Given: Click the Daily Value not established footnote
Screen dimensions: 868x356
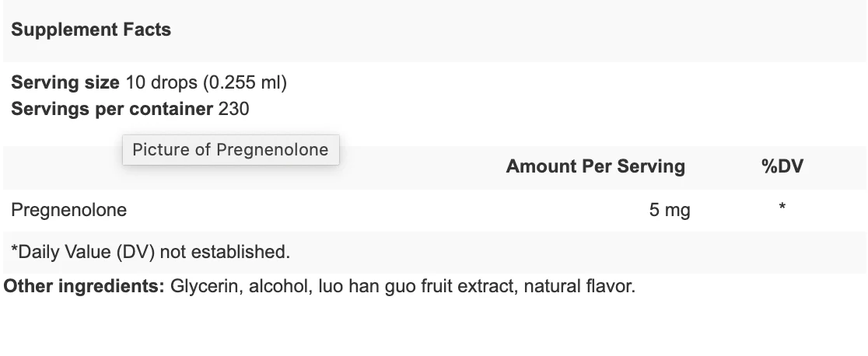Looking at the screenshot, I should tap(151, 252).
